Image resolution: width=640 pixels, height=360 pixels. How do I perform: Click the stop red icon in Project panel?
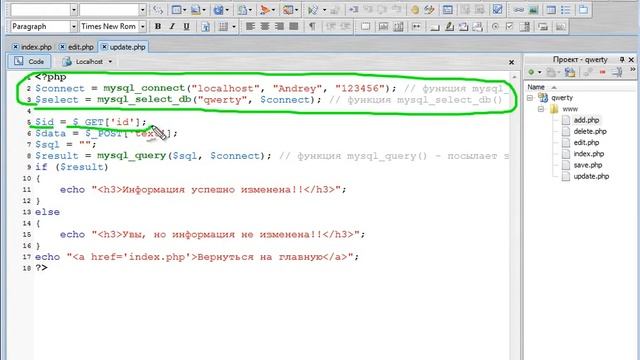coord(602,72)
